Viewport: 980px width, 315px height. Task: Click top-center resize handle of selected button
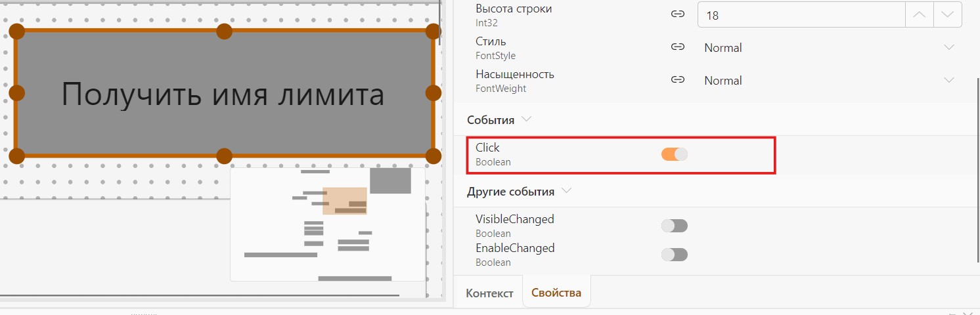(225, 31)
